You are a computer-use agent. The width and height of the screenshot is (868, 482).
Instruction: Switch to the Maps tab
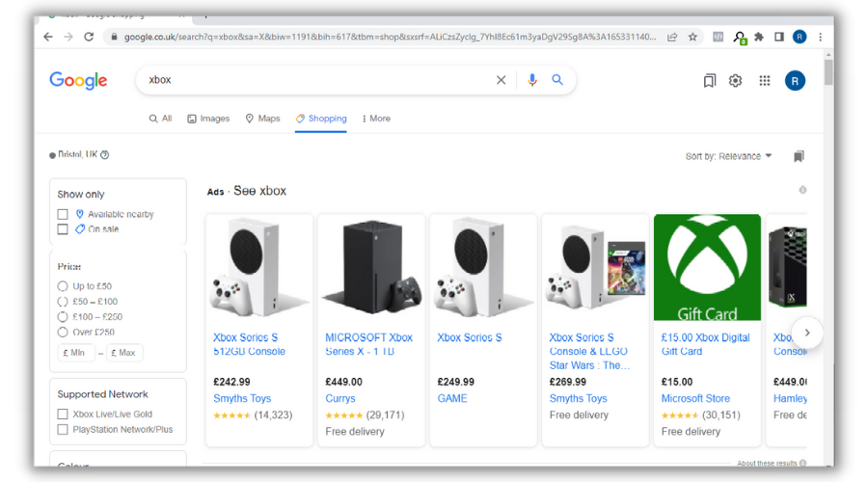pyautogui.click(x=262, y=119)
